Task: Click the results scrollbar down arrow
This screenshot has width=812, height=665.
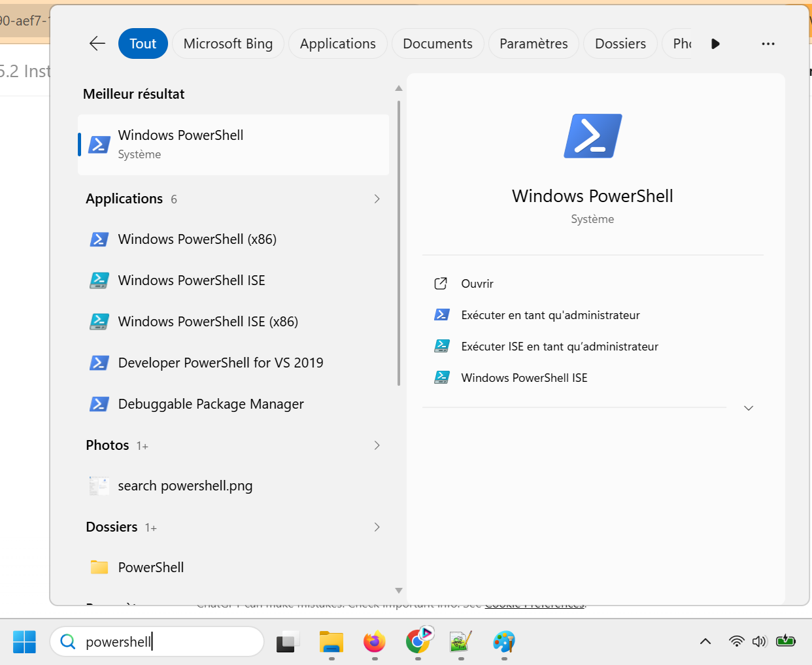Action: pyautogui.click(x=399, y=590)
